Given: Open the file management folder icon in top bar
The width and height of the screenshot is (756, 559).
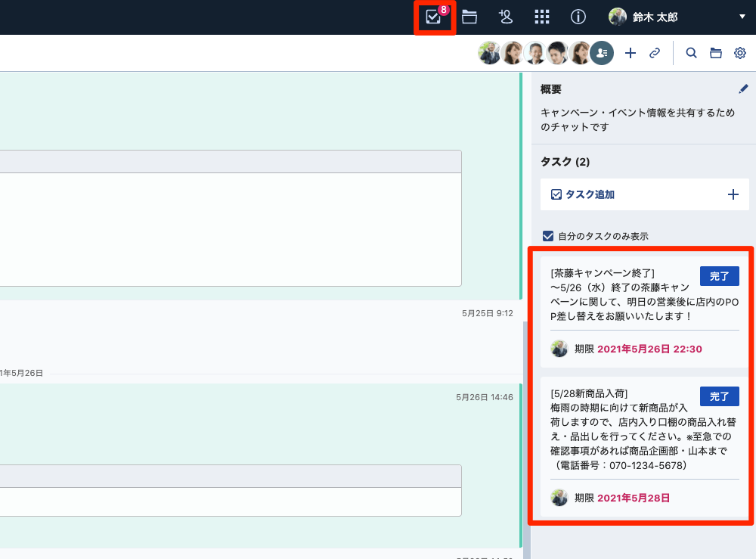Looking at the screenshot, I should [x=469, y=17].
